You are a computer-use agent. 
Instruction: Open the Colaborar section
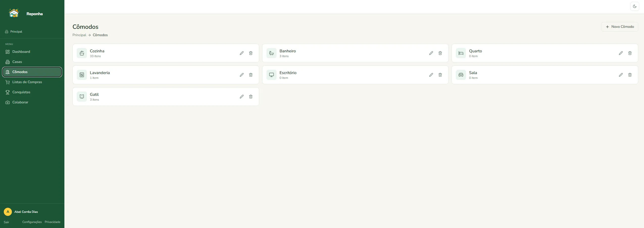[x=32, y=102]
